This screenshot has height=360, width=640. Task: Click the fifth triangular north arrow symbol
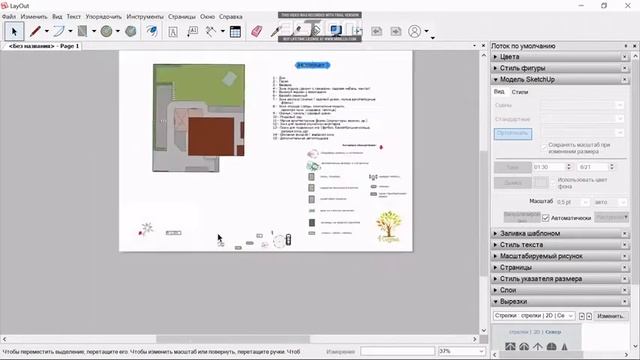(x=564, y=347)
